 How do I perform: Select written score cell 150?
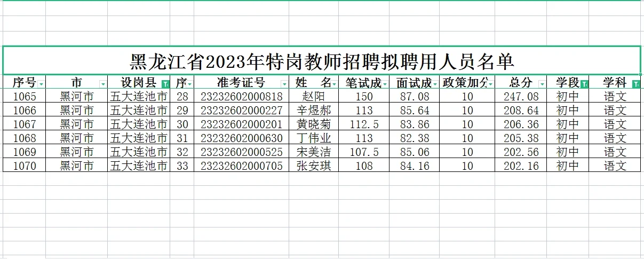coord(364,97)
